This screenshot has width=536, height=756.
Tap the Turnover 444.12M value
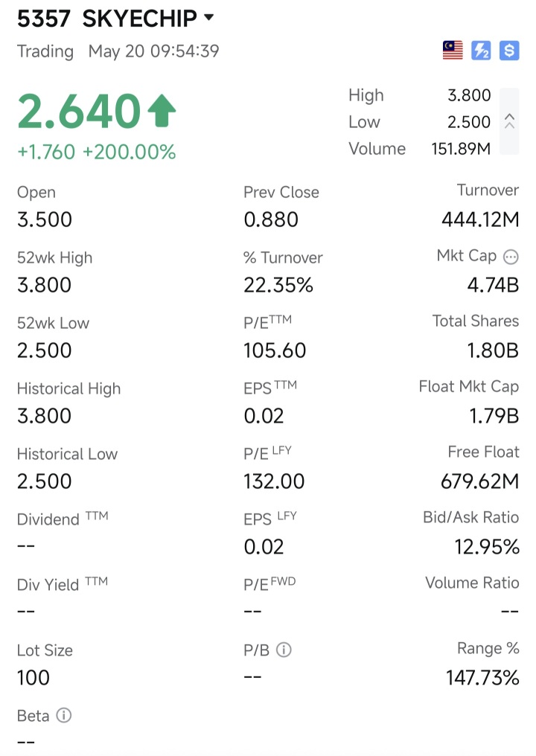click(480, 220)
